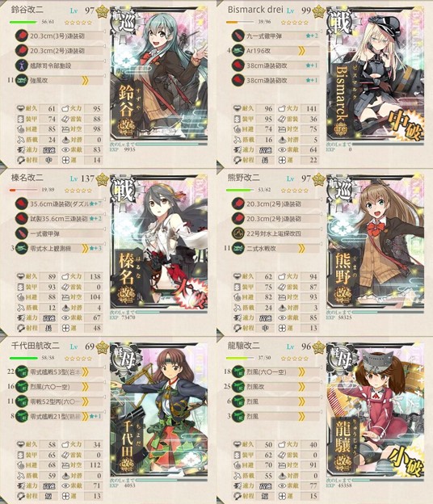Click the 龍驤 light carrier card artwork
The width and height of the screenshot is (433, 504).
pyautogui.click(x=376, y=411)
